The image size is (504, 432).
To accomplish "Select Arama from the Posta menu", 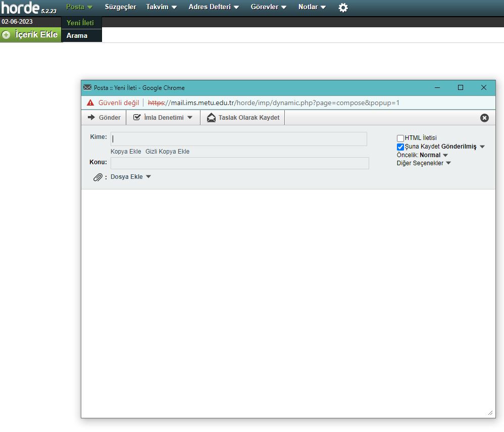I will (77, 35).
